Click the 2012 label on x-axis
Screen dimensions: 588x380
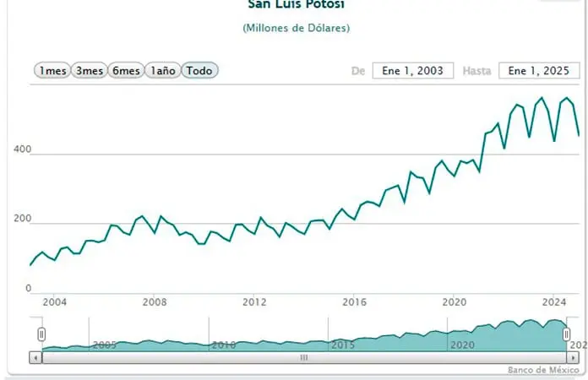pos(254,301)
